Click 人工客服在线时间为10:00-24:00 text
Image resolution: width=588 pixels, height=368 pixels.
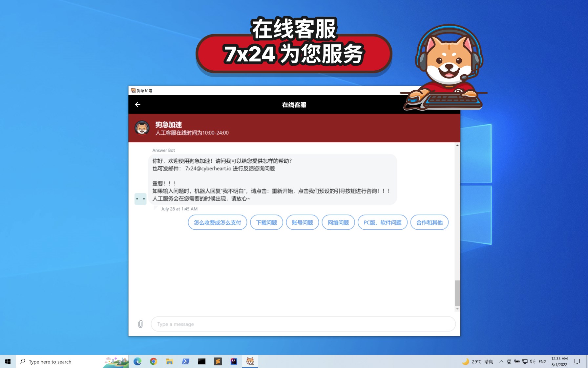coord(192,133)
